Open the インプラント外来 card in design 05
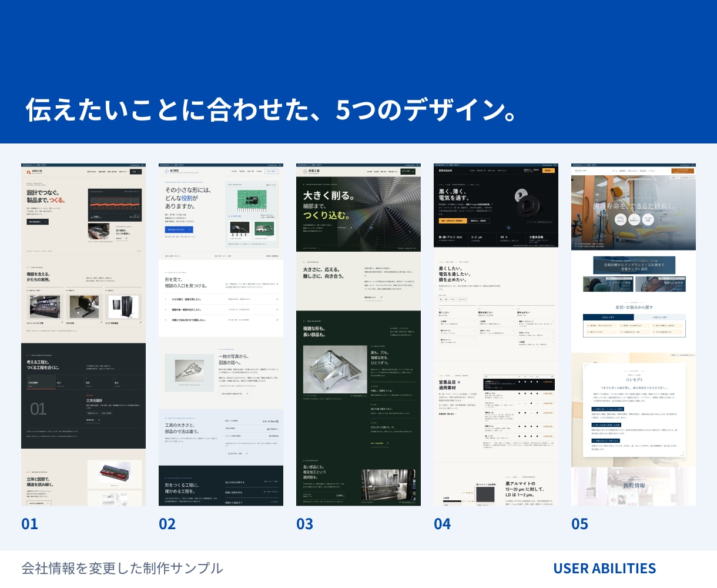The image size is (717, 588). (608, 283)
